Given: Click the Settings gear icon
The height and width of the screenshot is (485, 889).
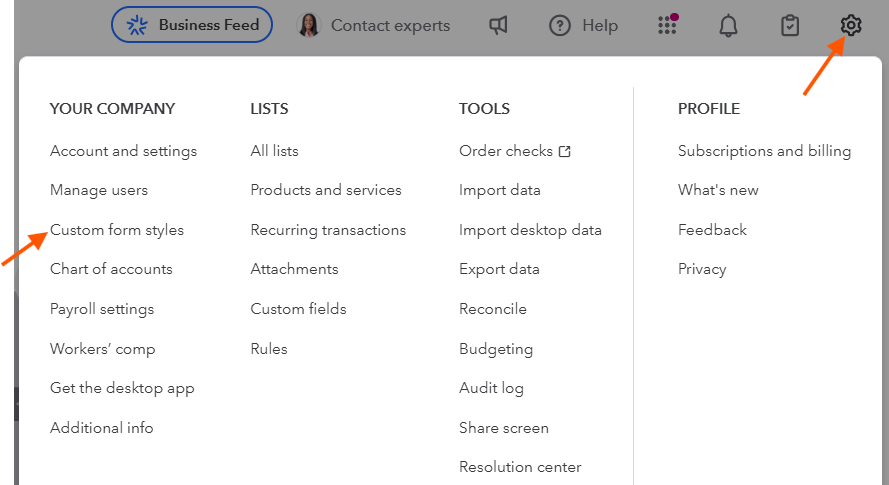Looking at the screenshot, I should [851, 25].
